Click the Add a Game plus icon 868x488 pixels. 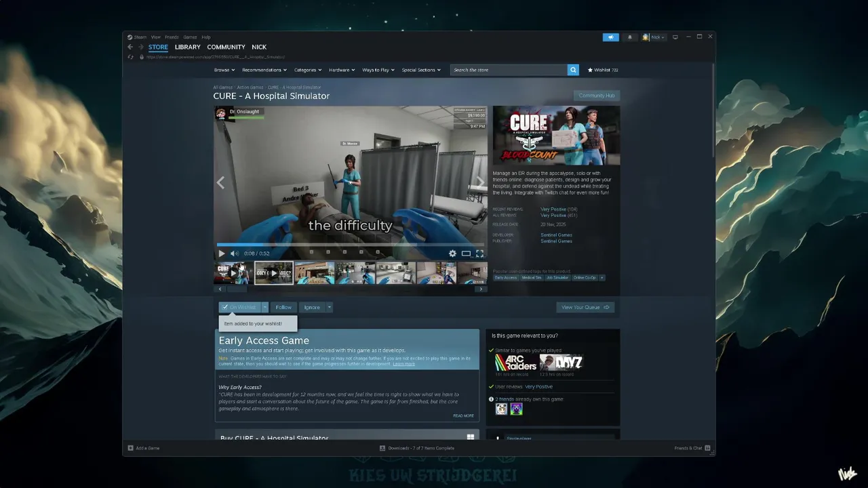[131, 448]
